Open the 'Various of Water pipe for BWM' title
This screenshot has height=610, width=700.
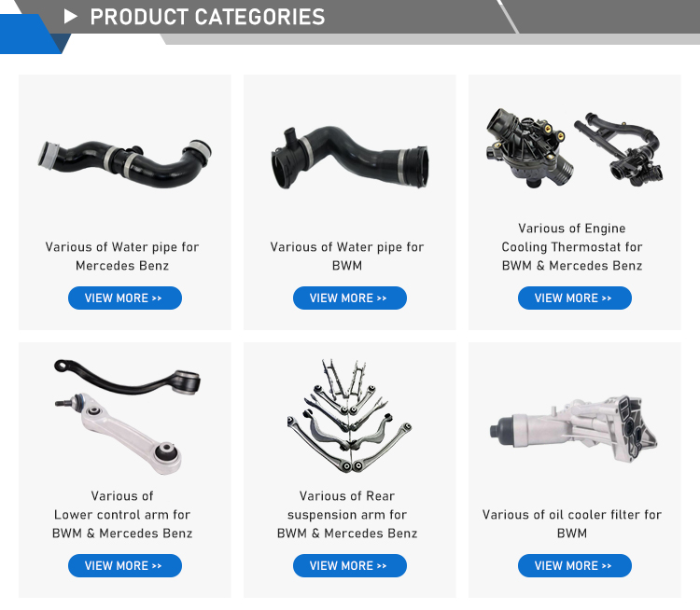(x=347, y=256)
